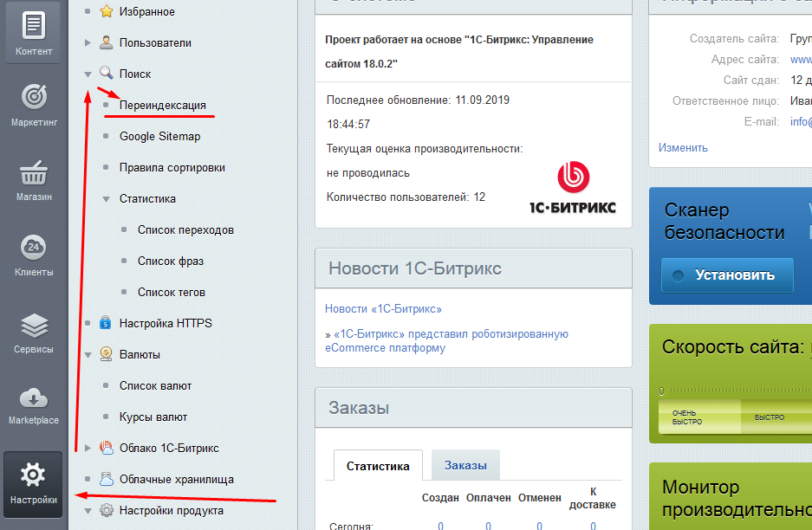Image resolution: width=812 pixels, height=530 pixels.
Task: Click the Облако 1С-Битрикс cloud icon
Action: 107,448
